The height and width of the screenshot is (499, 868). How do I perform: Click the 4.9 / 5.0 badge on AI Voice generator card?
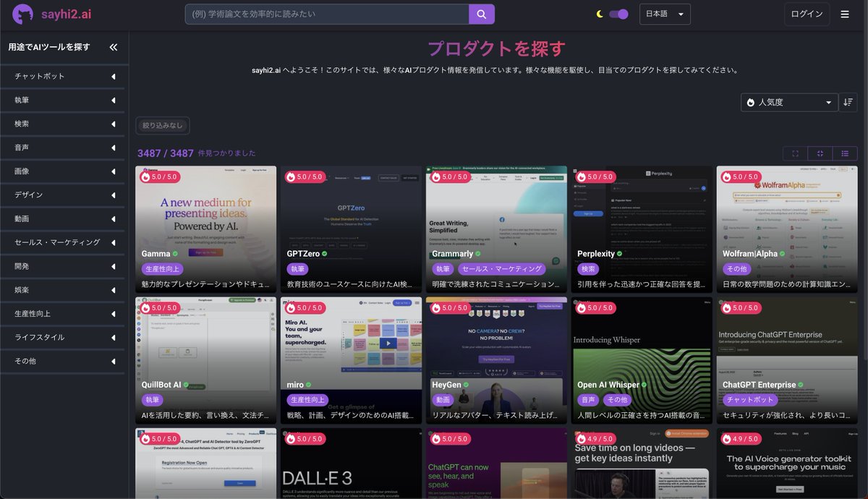pyautogui.click(x=741, y=438)
